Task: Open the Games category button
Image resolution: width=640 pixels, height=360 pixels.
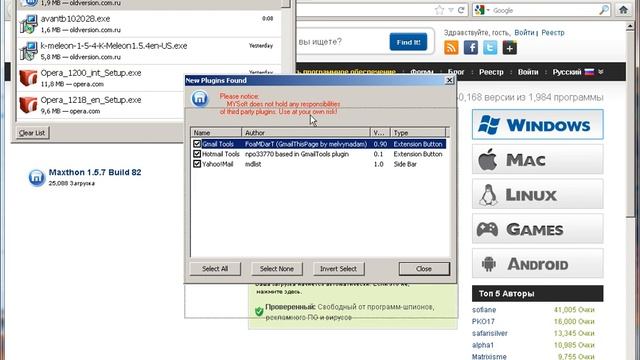Action: [538, 229]
